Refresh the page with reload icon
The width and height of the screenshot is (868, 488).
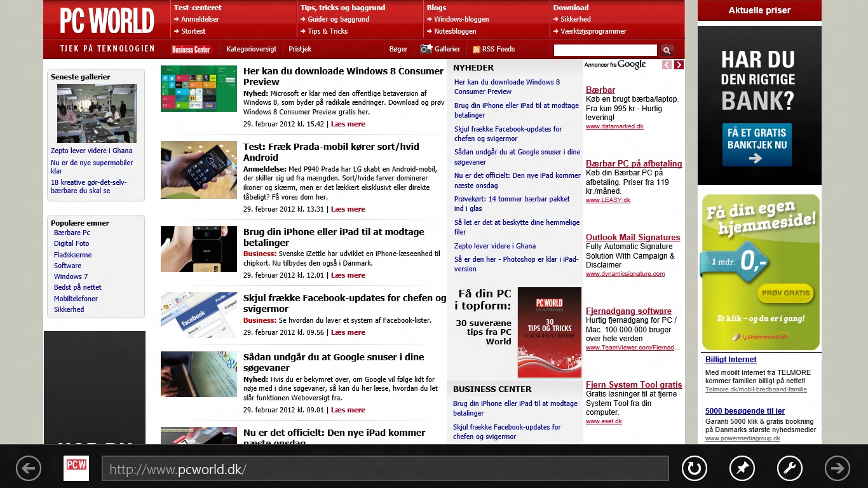tap(694, 469)
